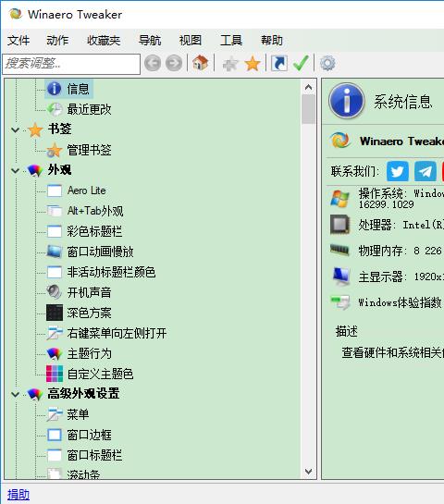Open bookmarks with the orange star icon

[x=253, y=63]
